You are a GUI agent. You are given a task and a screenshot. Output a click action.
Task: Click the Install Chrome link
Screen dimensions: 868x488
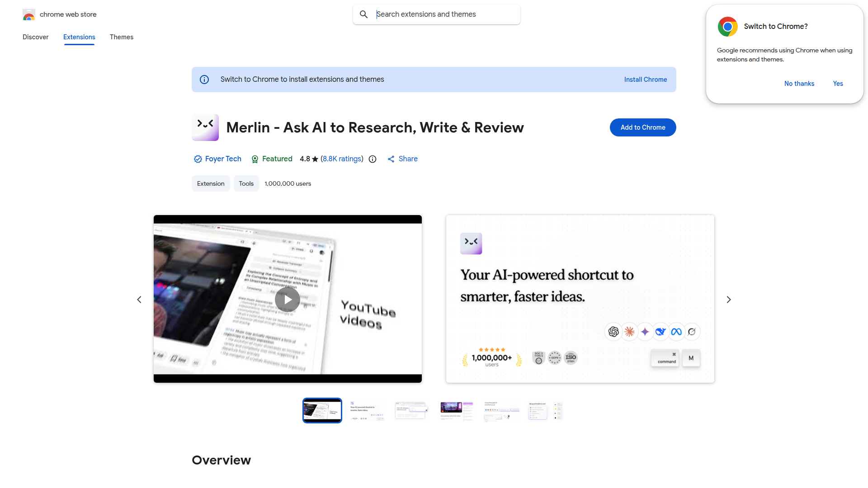click(645, 80)
